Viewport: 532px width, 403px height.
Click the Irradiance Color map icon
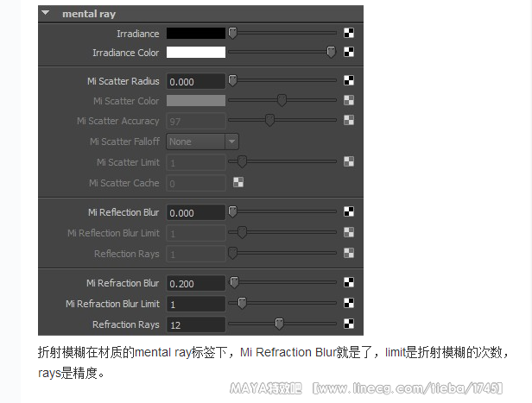349,52
